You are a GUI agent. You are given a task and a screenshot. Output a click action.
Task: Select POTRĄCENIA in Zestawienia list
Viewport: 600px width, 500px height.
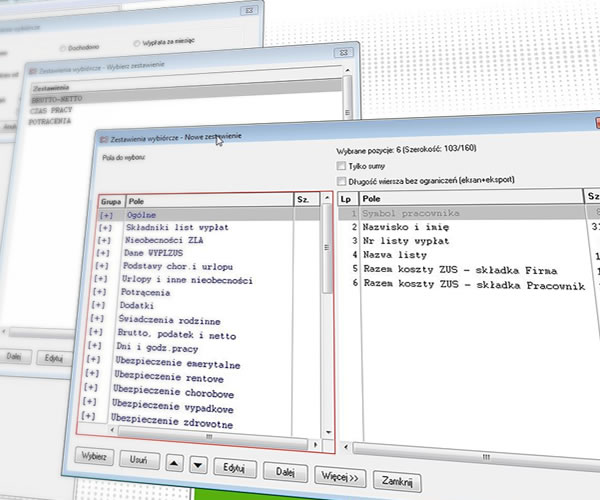[50, 121]
